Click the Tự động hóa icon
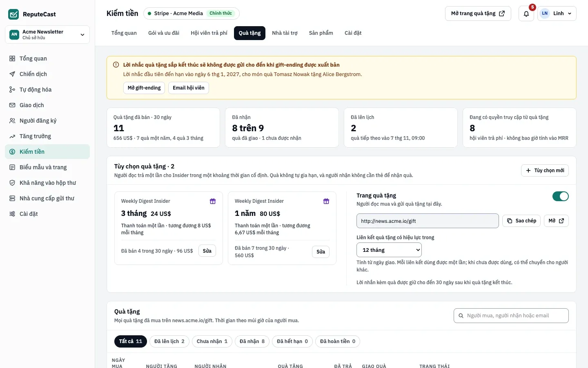 coord(12,90)
